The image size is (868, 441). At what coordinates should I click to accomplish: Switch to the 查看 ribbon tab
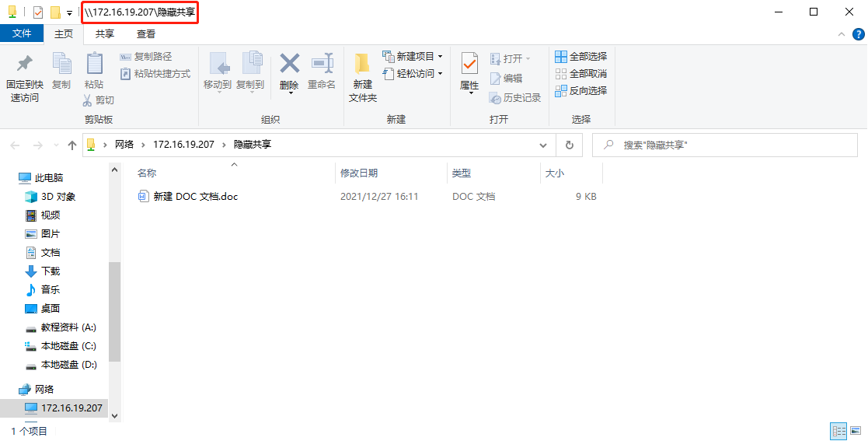146,33
